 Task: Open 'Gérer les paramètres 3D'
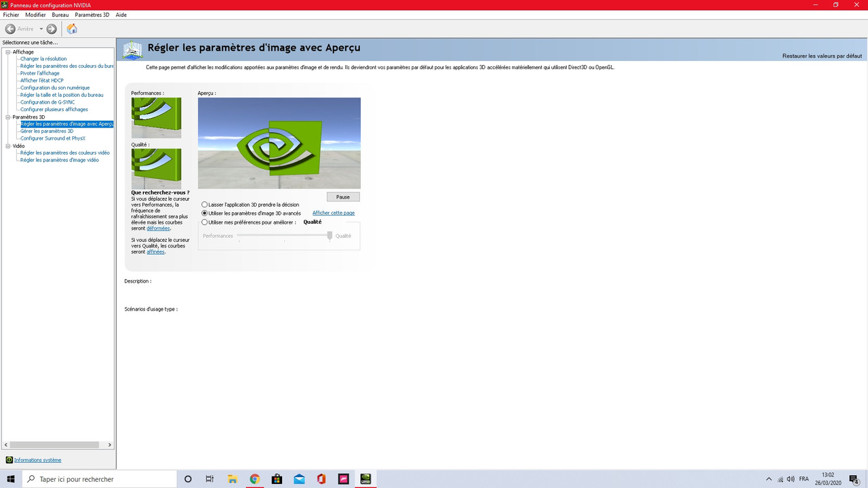[47, 131]
